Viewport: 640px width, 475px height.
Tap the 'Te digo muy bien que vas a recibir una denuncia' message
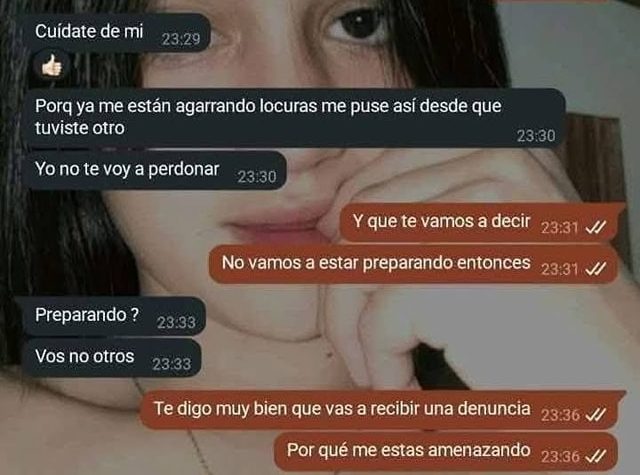pos(383,410)
